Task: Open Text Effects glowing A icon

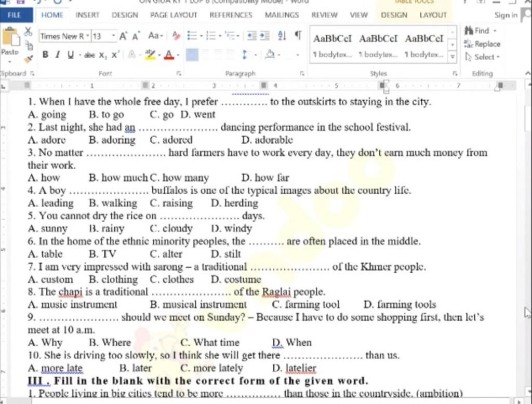Action: click(x=132, y=55)
